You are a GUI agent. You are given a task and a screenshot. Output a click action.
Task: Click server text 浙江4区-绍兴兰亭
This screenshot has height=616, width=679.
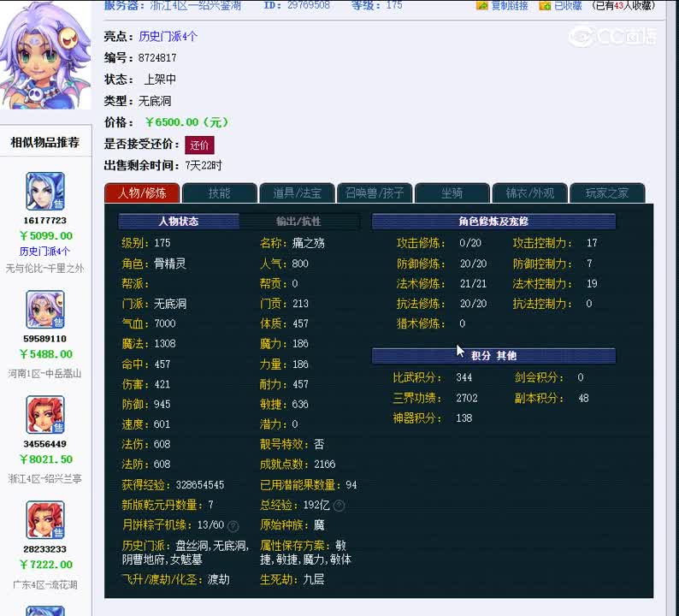click(44, 479)
